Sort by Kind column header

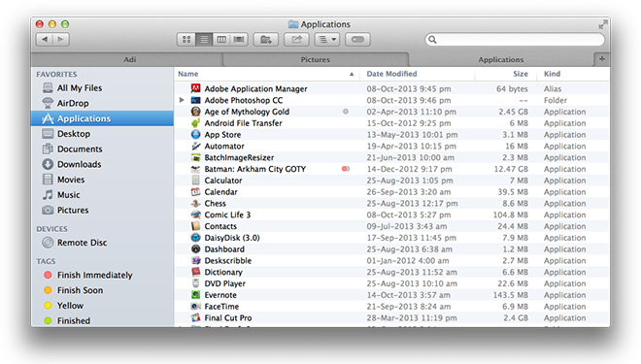[573, 74]
